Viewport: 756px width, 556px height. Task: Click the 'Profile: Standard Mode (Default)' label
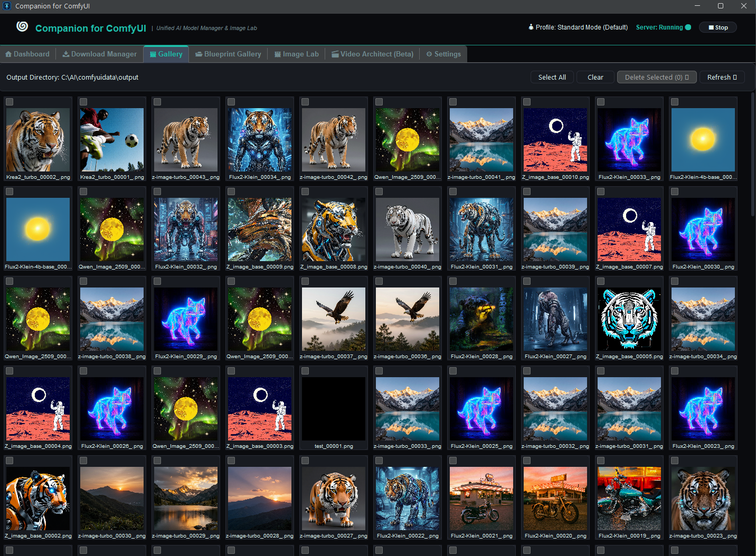[582, 27]
